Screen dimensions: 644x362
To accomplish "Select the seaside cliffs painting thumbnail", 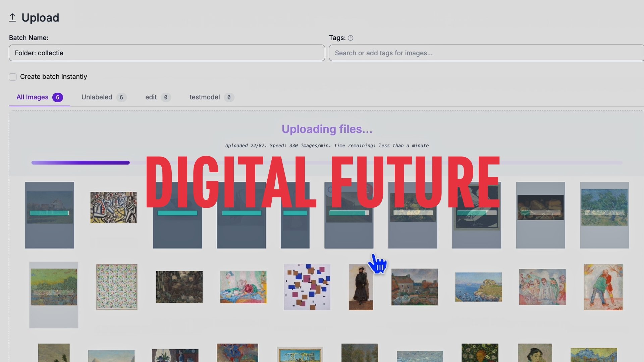I will pyautogui.click(x=478, y=287).
